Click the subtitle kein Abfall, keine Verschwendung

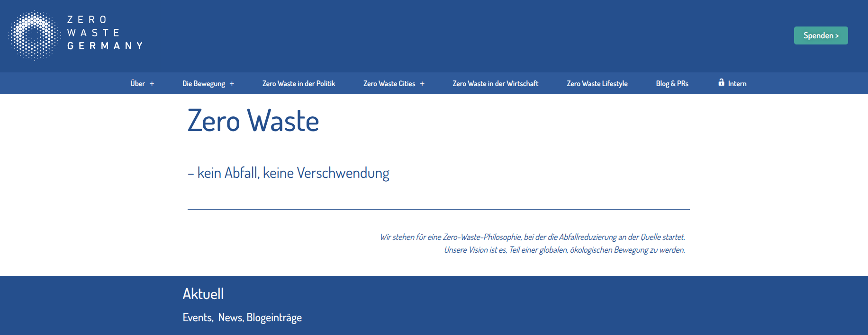point(289,173)
